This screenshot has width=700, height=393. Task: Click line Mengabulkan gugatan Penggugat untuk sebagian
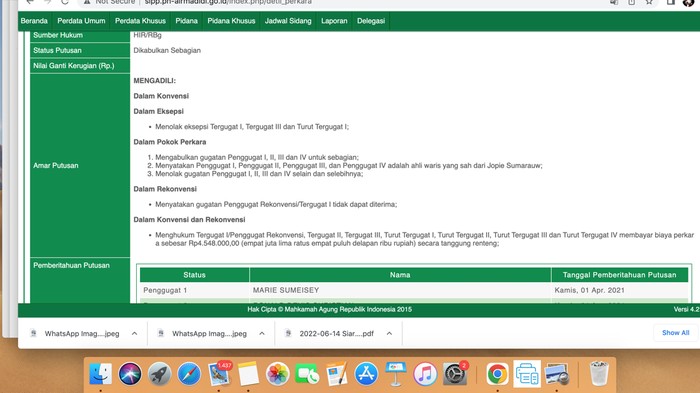pyautogui.click(x=257, y=157)
